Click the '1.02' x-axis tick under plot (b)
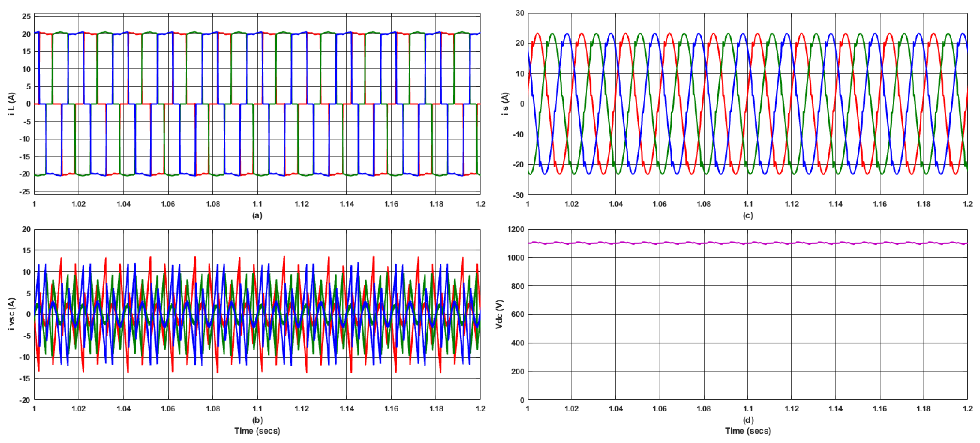This screenshot has height=443, width=980. tap(79, 409)
